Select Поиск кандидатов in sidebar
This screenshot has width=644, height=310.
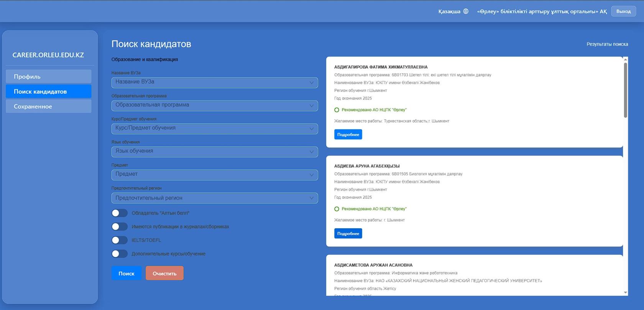[x=49, y=91]
